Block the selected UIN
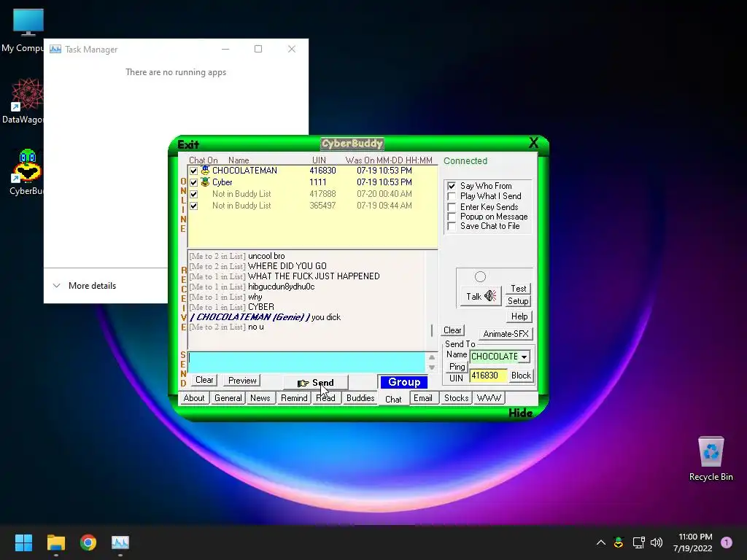Screen dimensions: 747x560 pyautogui.click(x=521, y=376)
